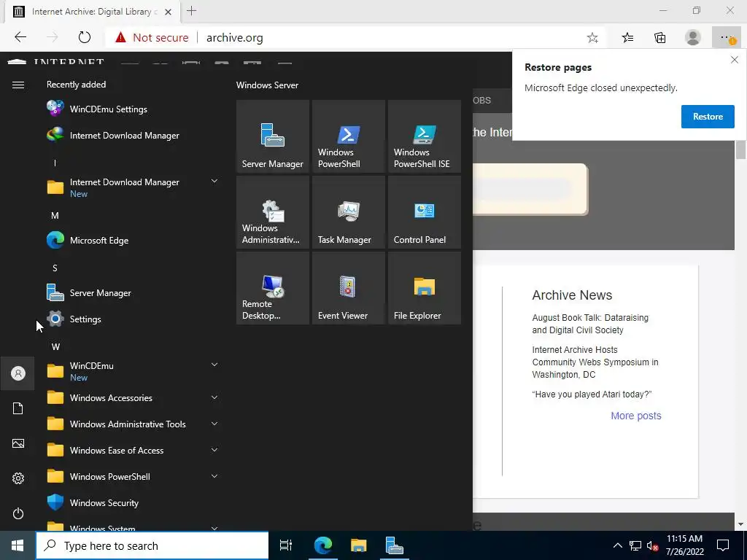Click the Edge profile avatar
This screenshot has width=747, height=560.
pos(693,38)
